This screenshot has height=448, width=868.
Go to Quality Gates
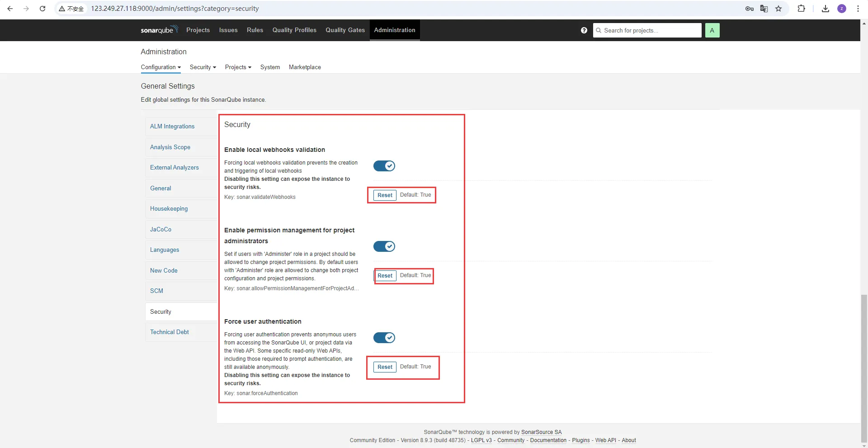345,30
